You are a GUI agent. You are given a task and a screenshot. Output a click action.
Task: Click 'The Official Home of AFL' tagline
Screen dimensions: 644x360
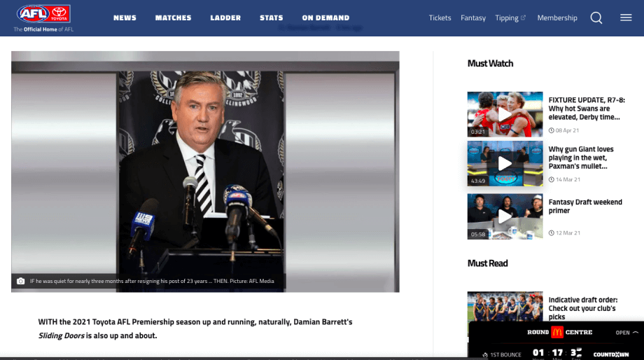[43, 29]
